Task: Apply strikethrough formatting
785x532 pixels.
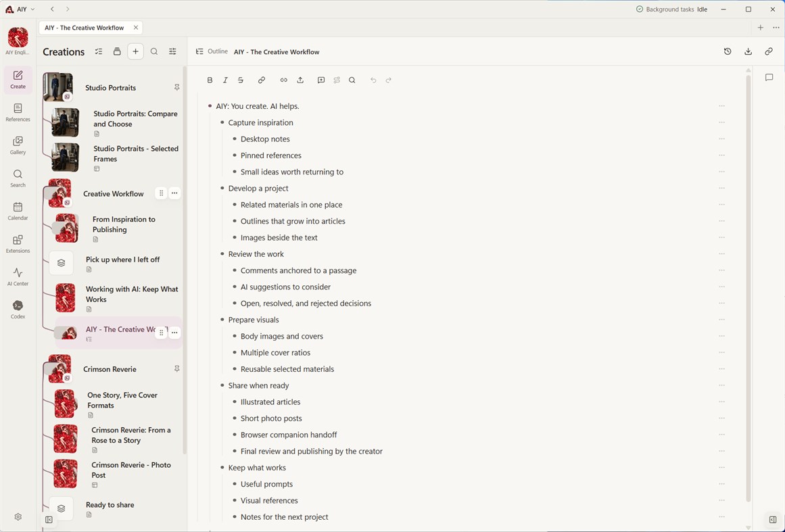Action: (241, 80)
